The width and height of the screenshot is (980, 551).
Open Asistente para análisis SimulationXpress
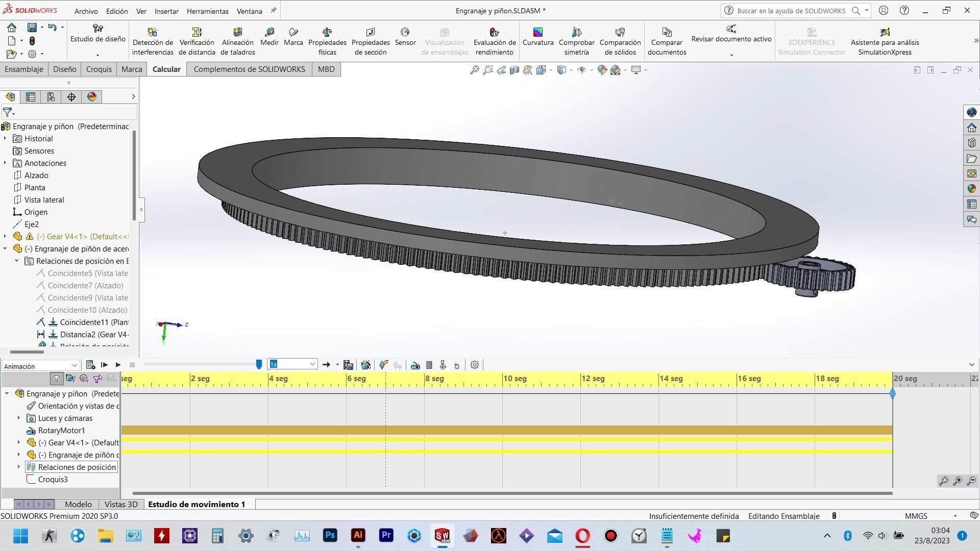(885, 41)
